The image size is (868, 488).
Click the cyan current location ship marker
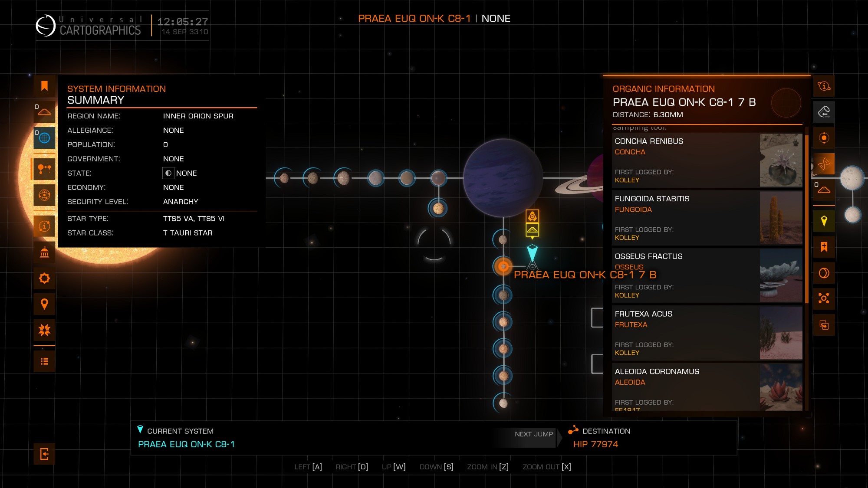coord(533,253)
